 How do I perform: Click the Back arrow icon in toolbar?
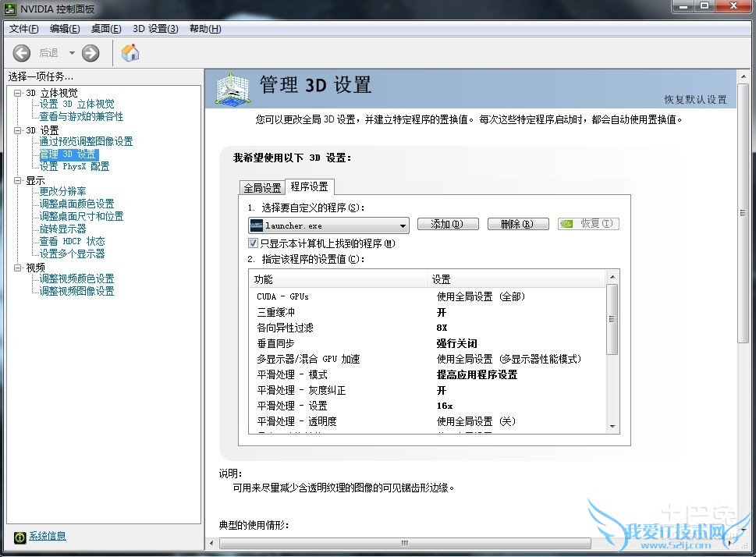click(22, 53)
